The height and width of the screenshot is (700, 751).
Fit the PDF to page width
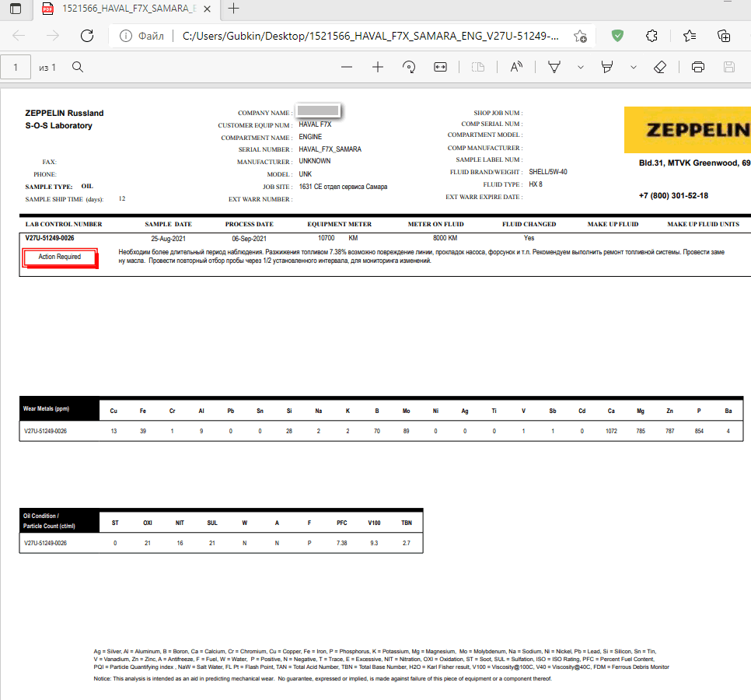440,67
